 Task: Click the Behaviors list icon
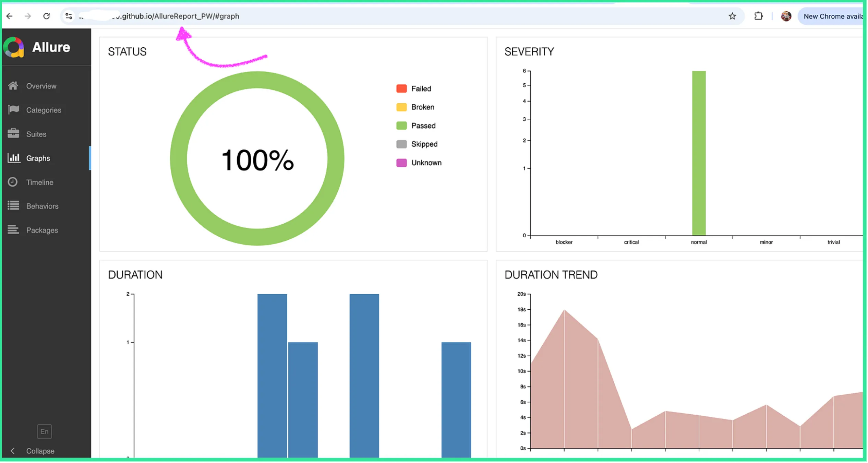tap(13, 206)
